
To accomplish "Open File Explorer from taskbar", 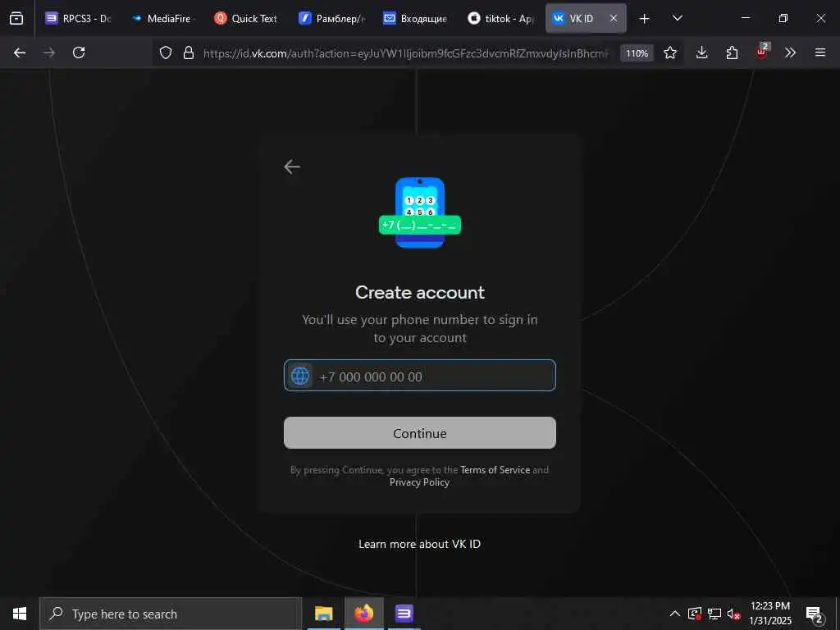I will [x=323, y=614].
